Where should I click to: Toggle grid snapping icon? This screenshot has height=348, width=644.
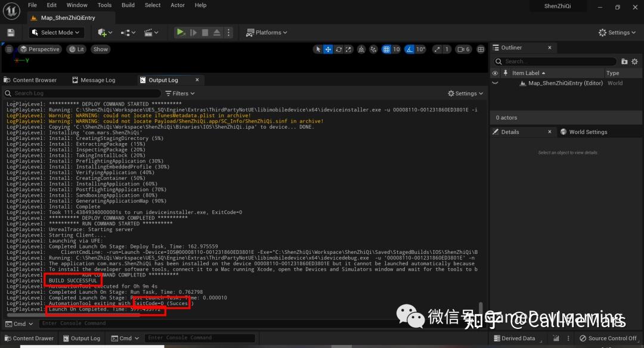point(386,49)
